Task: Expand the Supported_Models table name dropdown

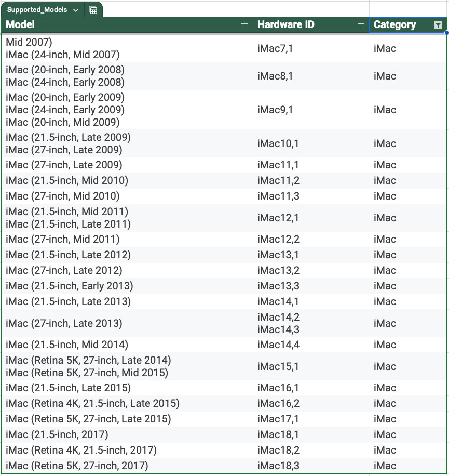Action: click(76, 10)
